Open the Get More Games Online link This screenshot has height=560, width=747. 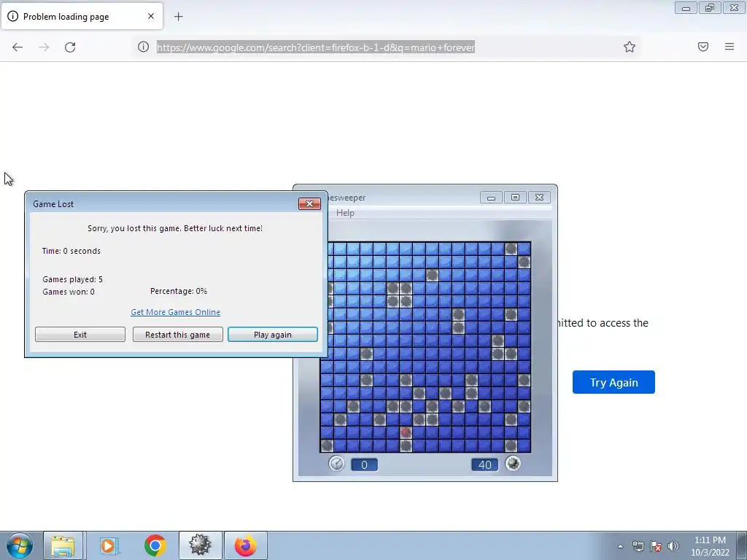(x=175, y=312)
